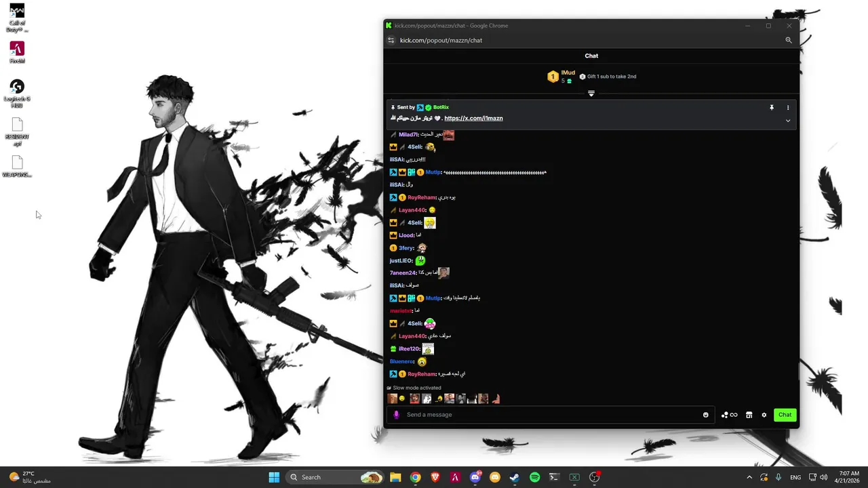This screenshot has height=488, width=868.
Task: Click username maxiotva in chat
Action: (401, 311)
